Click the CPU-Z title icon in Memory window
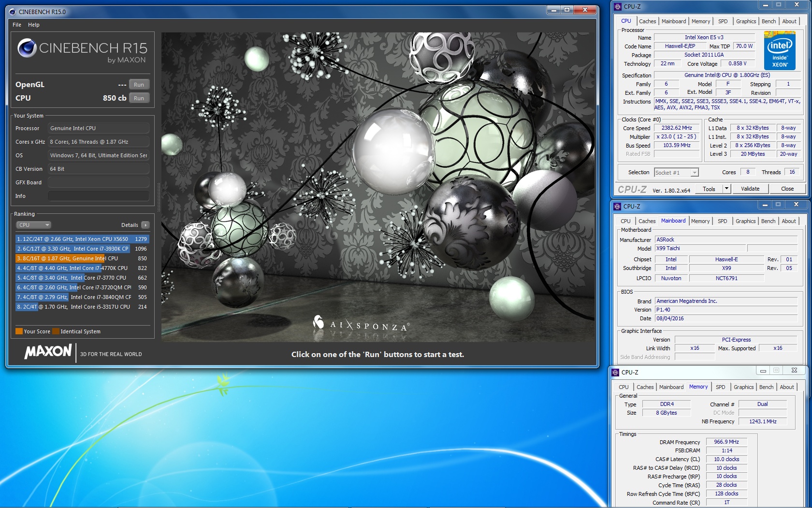The height and width of the screenshot is (508, 812). [x=615, y=373]
